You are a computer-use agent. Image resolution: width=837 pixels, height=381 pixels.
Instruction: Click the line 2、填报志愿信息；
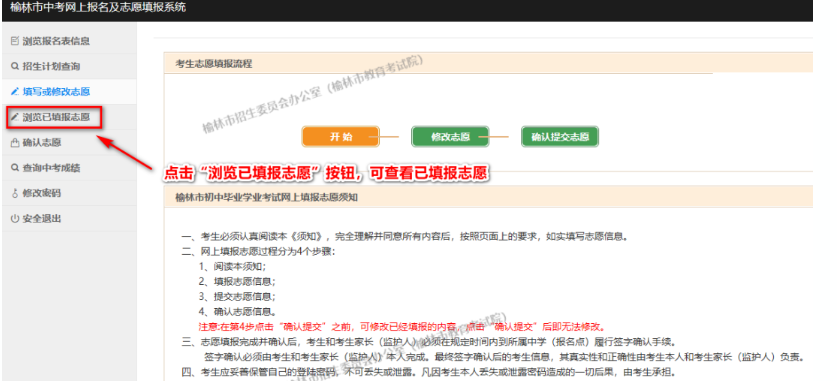point(237,281)
